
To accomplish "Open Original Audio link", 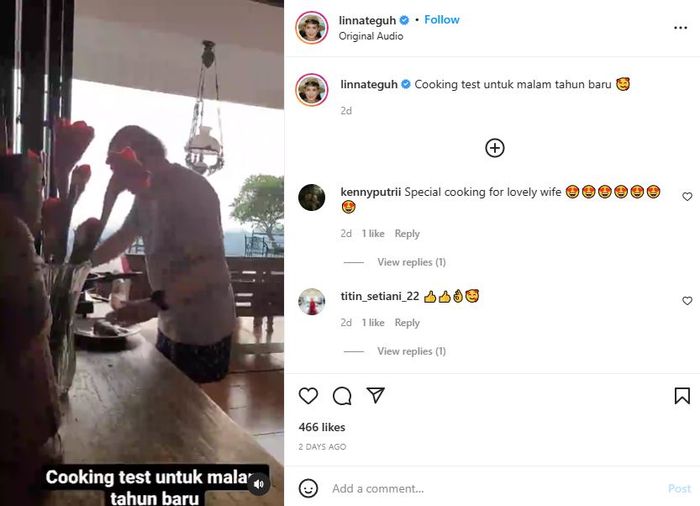I will click(x=371, y=36).
